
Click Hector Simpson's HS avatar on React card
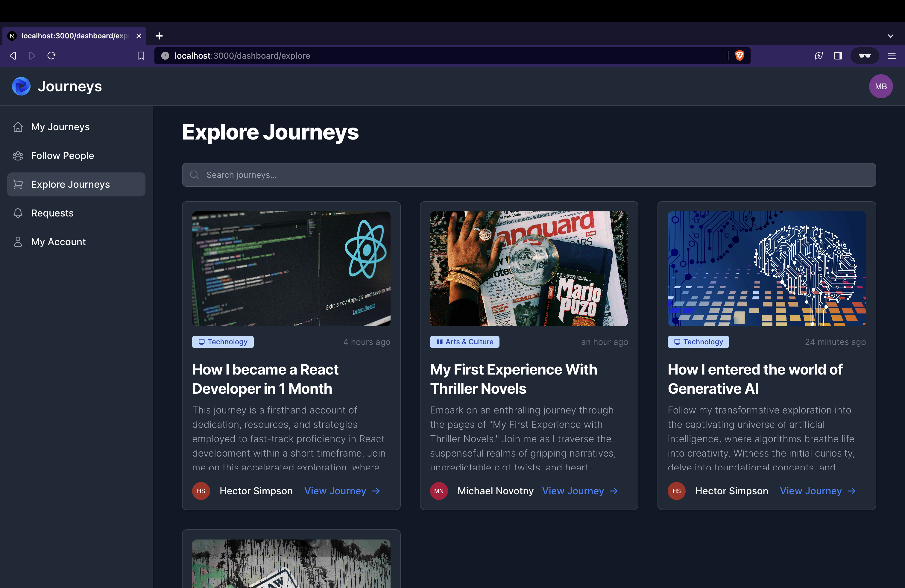(x=201, y=491)
